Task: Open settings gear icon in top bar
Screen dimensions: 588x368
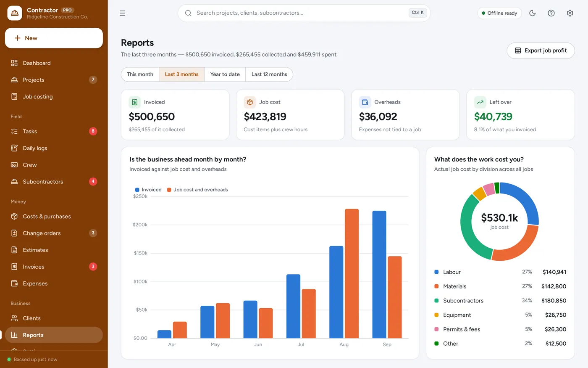Action: click(570, 13)
